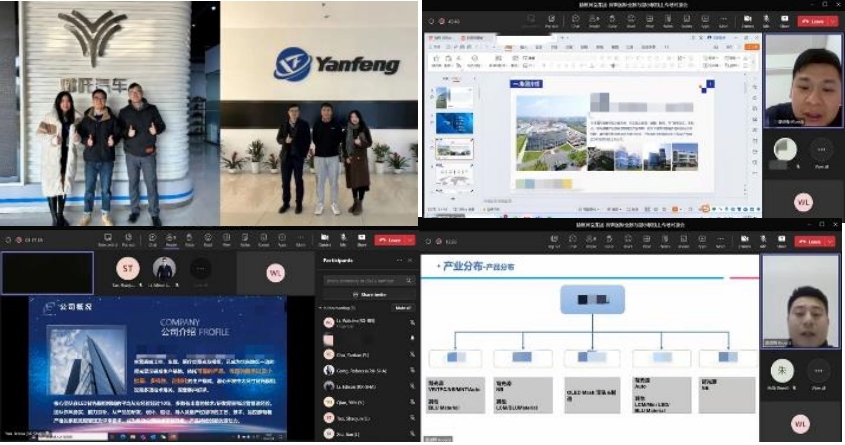This screenshot has width=845, height=445.
Task: Raise hand in the Company Profile meeting
Action: [x=190, y=240]
